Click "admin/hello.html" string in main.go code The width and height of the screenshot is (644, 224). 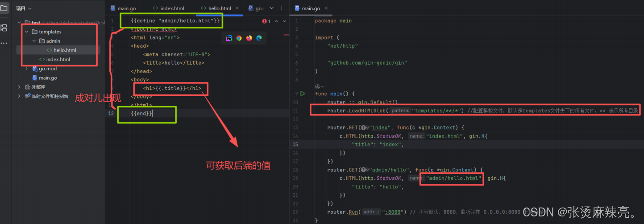pos(453,178)
